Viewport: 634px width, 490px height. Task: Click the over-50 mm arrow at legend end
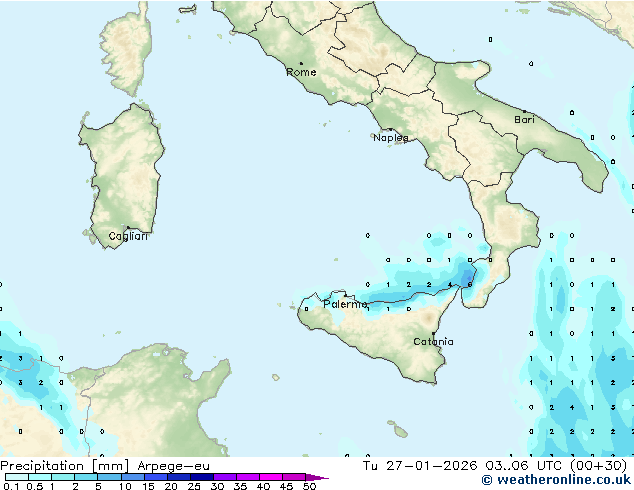pyautogui.click(x=317, y=477)
